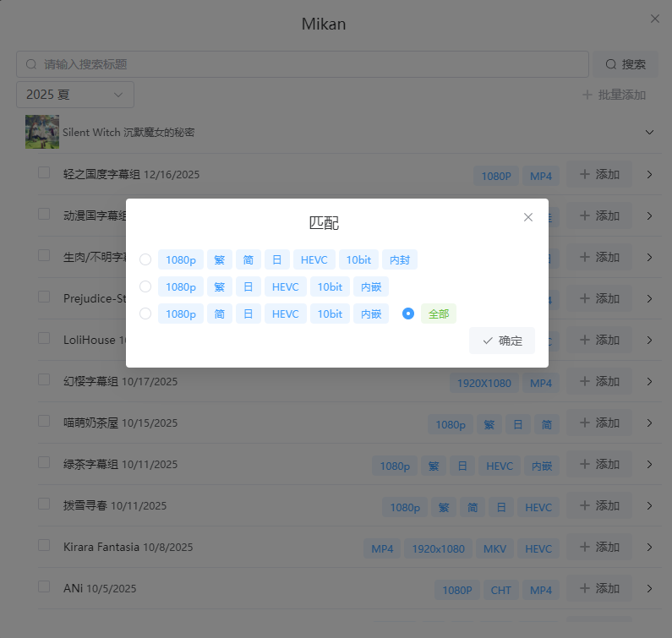The width and height of the screenshot is (672, 638).
Task: Click the CHT tag on ANi row
Action: [500, 590]
